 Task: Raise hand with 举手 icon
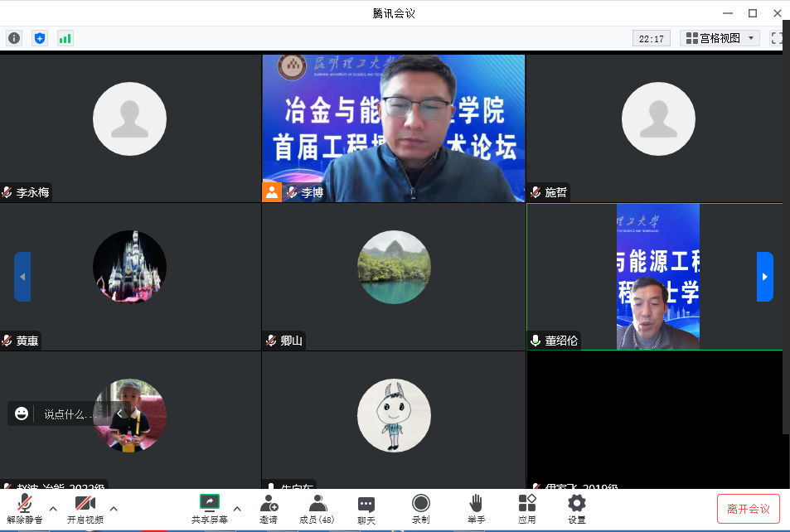tap(476, 508)
